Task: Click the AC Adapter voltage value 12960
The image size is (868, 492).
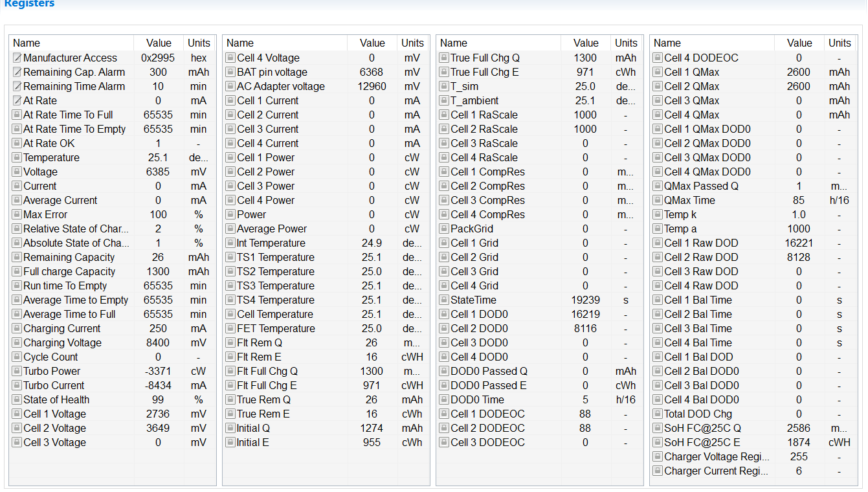Action: tap(372, 87)
